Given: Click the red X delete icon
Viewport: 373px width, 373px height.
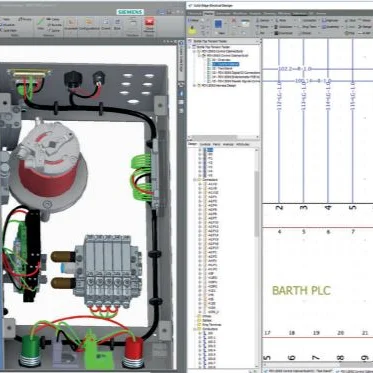Looking at the screenshot, I should tap(234, 21).
